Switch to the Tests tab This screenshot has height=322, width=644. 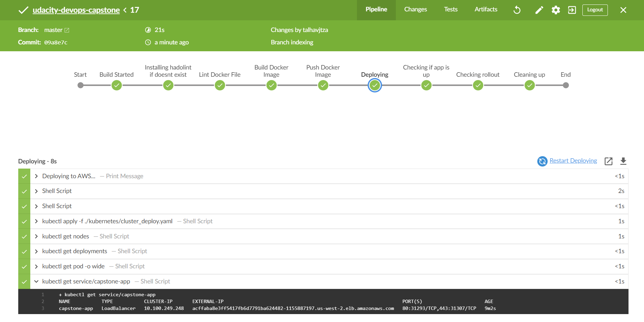click(451, 10)
